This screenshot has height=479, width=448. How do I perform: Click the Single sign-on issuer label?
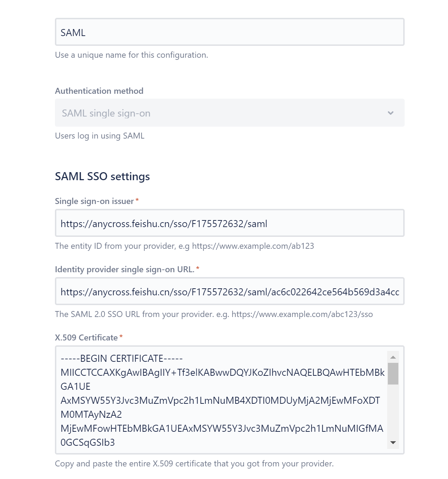pos(94,201)
